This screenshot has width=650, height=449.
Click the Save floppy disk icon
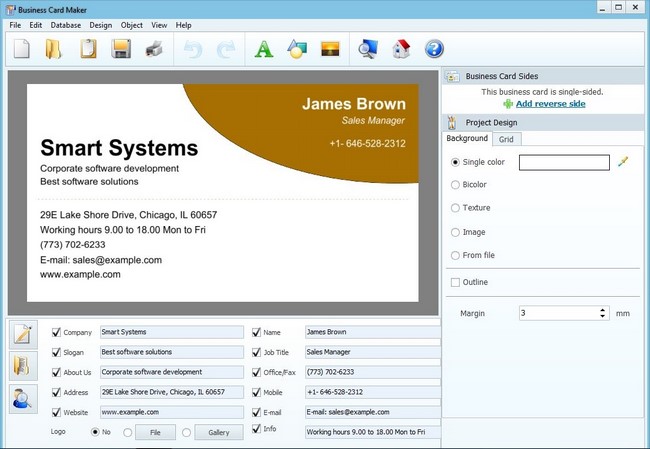click(x=121, y=49)
